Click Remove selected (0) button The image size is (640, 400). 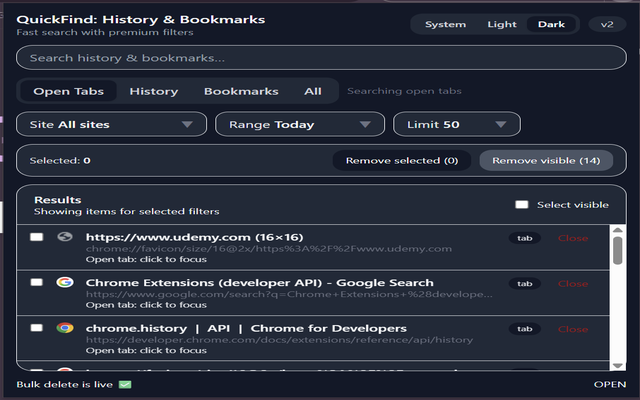[x=402, y=160]
